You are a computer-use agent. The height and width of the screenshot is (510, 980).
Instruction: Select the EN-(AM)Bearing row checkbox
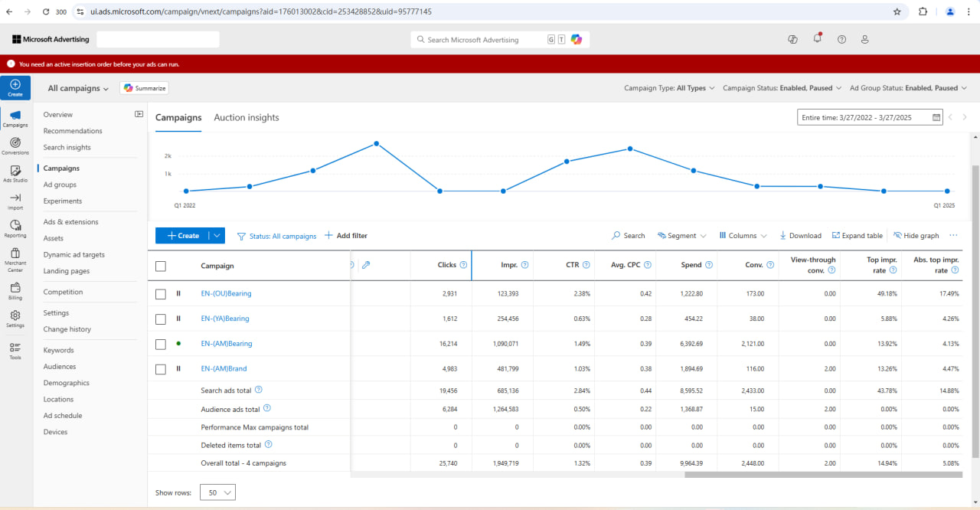click(161, 344)
